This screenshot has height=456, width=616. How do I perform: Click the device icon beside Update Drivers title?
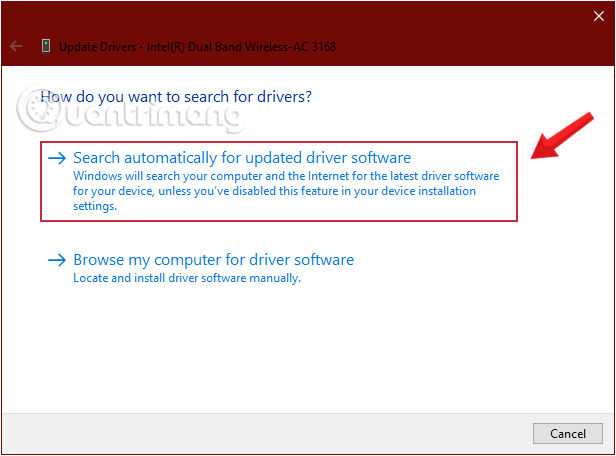(x=45, y=46)
